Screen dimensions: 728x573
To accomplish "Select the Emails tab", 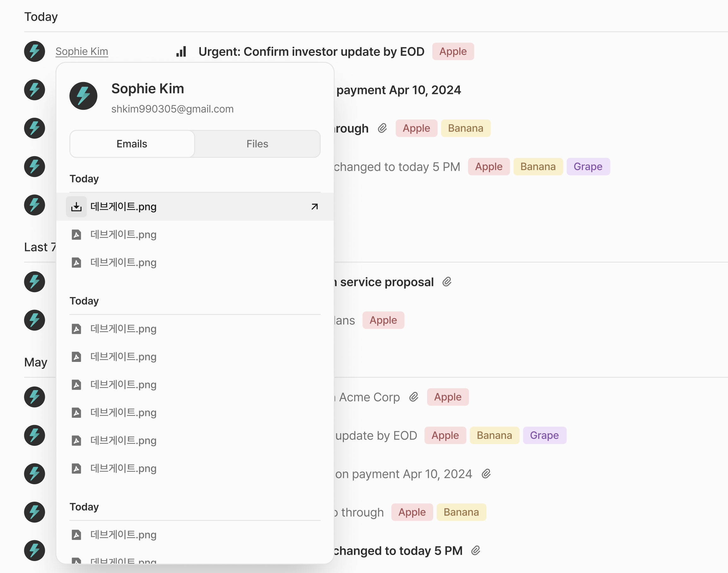I will 132,144.
